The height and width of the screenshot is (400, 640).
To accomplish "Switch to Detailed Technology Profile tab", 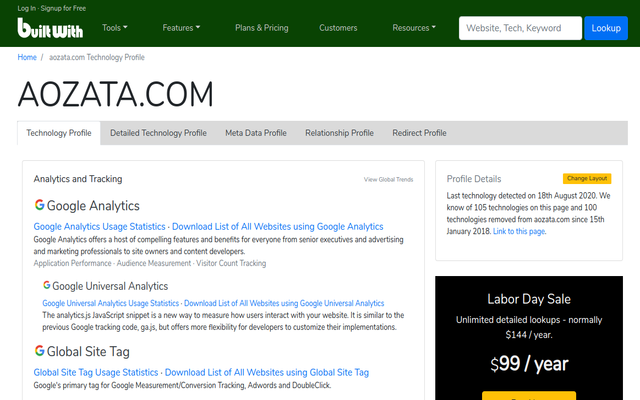I will (158, 133).
